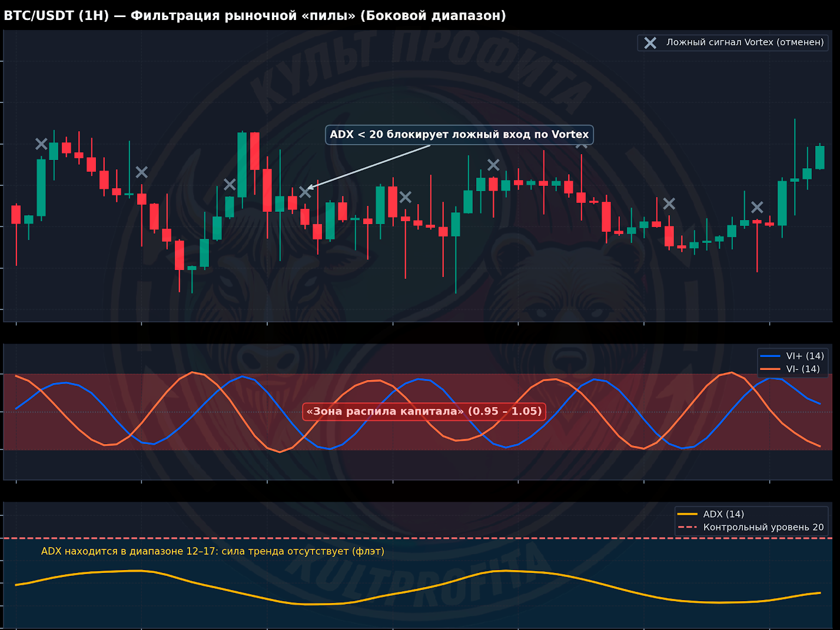Click legend text 'Контрольный уровень 20'

(763, 527)
